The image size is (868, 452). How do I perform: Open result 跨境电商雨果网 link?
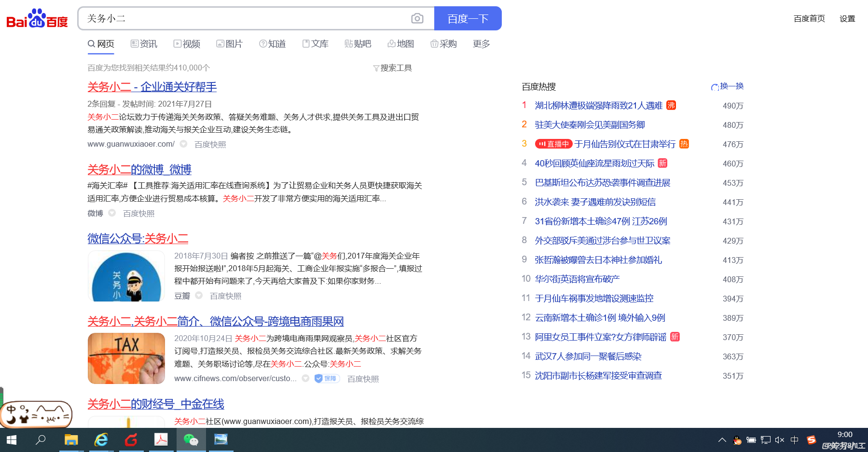coord(216,321)
